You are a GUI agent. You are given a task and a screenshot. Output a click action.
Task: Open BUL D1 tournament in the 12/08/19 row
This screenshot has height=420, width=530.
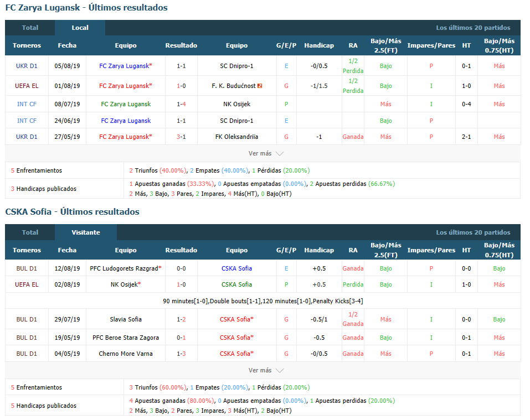[27, 268]
